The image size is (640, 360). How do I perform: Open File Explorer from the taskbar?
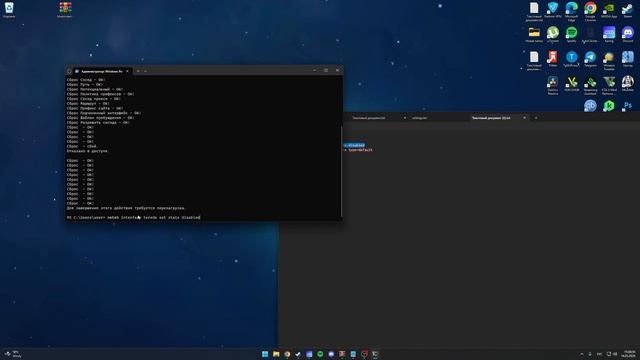click(x=276, y=354)
